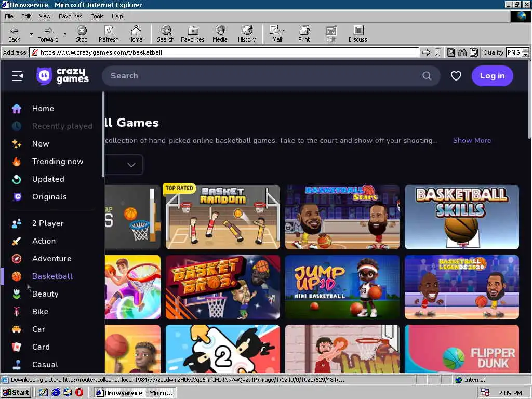The width and height of the screenshot is (532, 399).
Task: Click the Windows Start button
Action: pos(16,393)
